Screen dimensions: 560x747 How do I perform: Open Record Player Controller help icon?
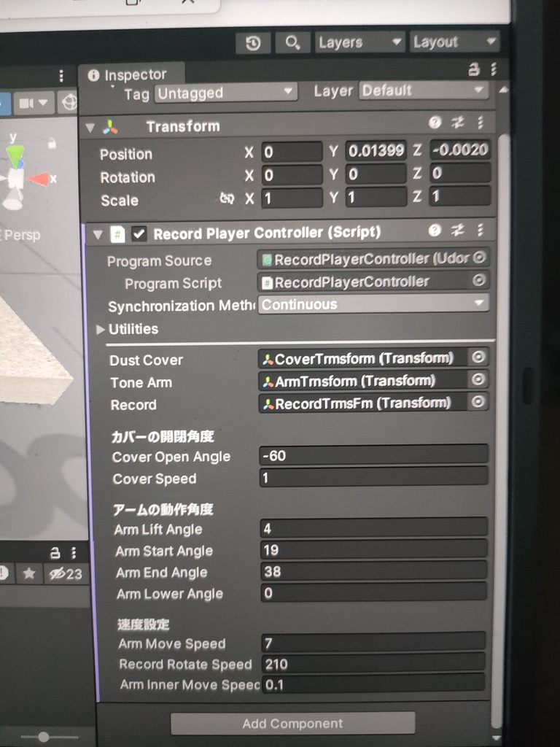[435, 231]
